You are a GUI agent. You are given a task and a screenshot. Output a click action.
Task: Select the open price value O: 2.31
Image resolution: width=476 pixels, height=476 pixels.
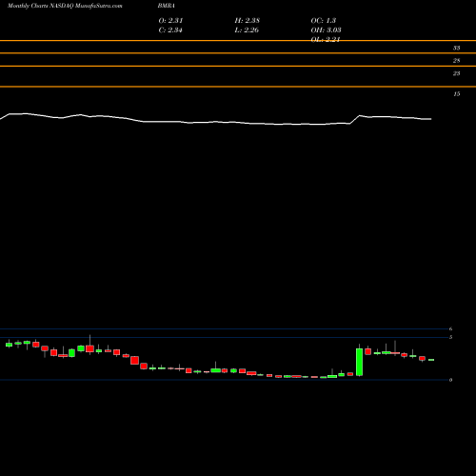click(170, 20)
